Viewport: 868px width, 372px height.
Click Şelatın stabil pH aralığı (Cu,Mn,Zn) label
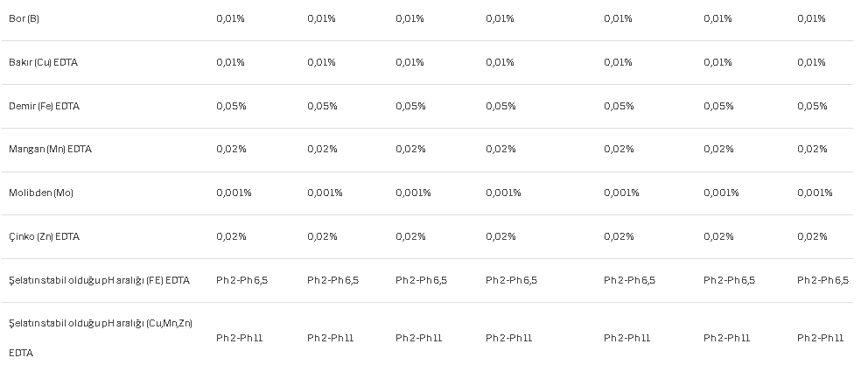coord(101,338)
